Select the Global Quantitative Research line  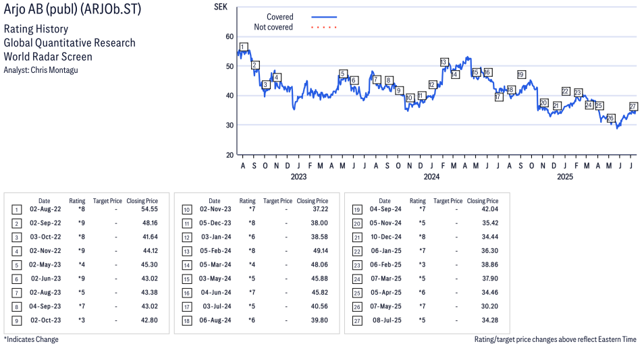click(70, 42)
